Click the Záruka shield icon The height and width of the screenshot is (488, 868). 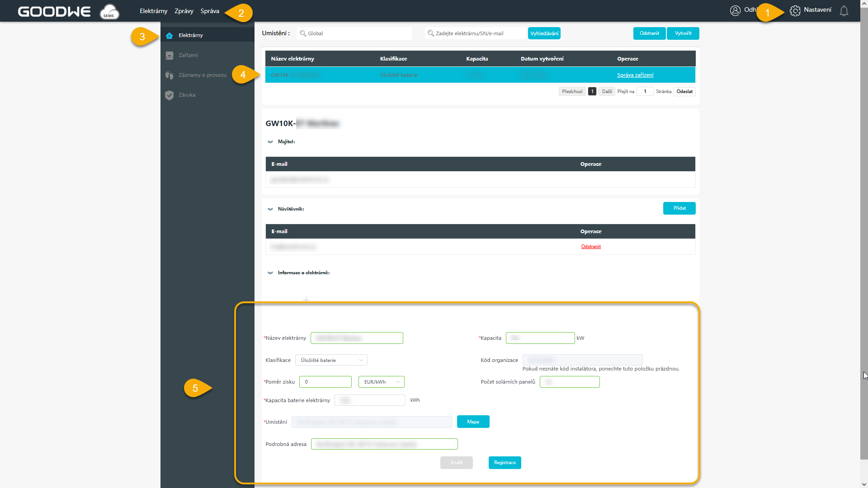point(170,95)
